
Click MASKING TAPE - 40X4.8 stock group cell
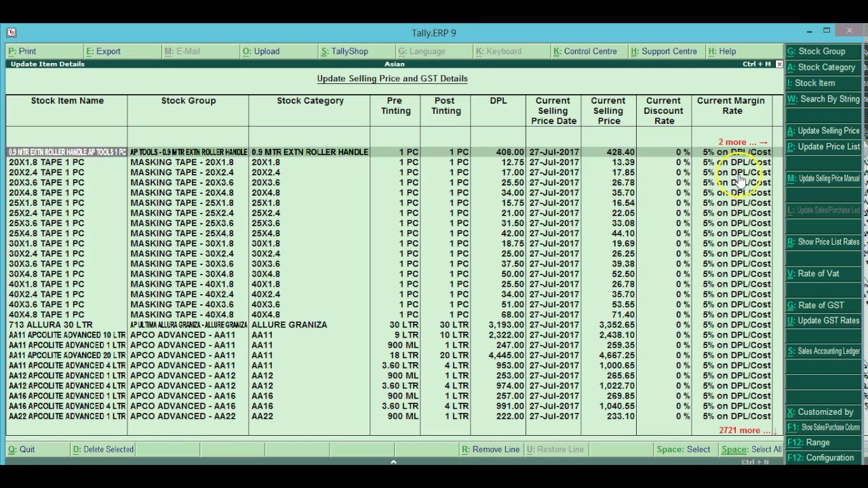(182, 315)
